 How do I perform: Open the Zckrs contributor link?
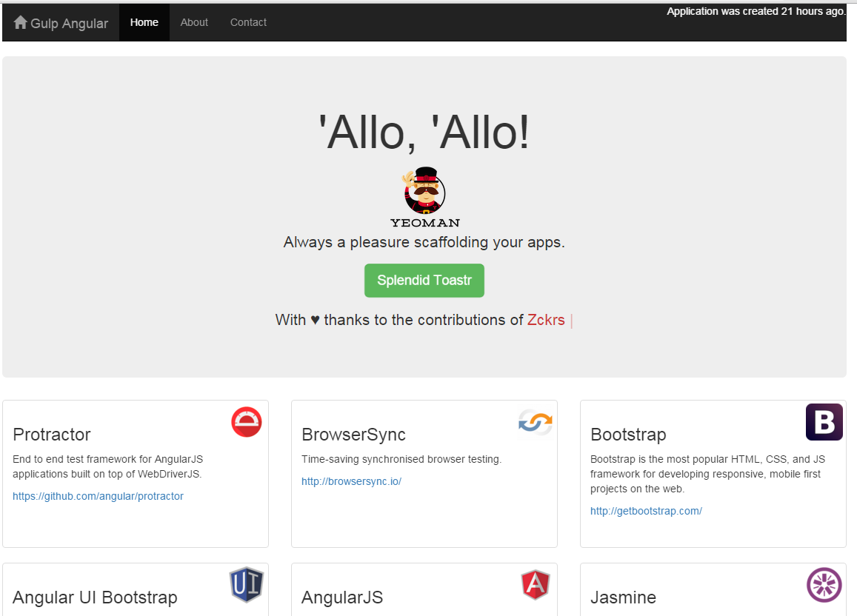coord(545,320)
